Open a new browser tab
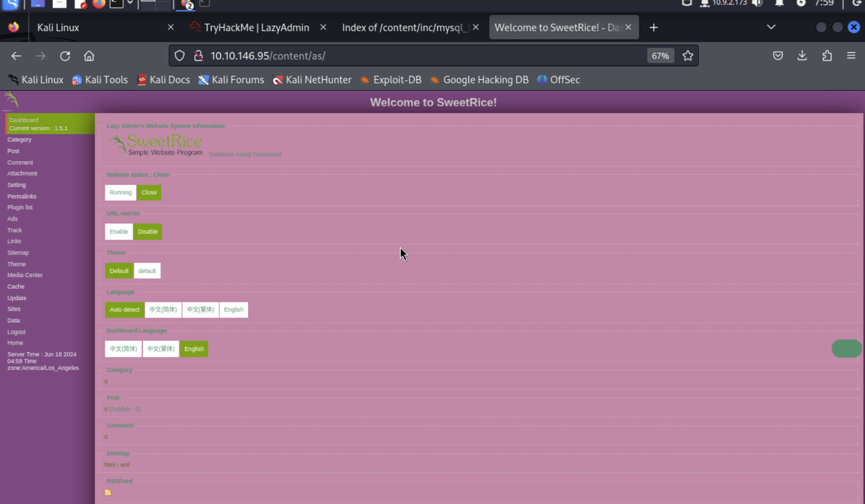Screen dimensions: 865x504 pos(653,28)
